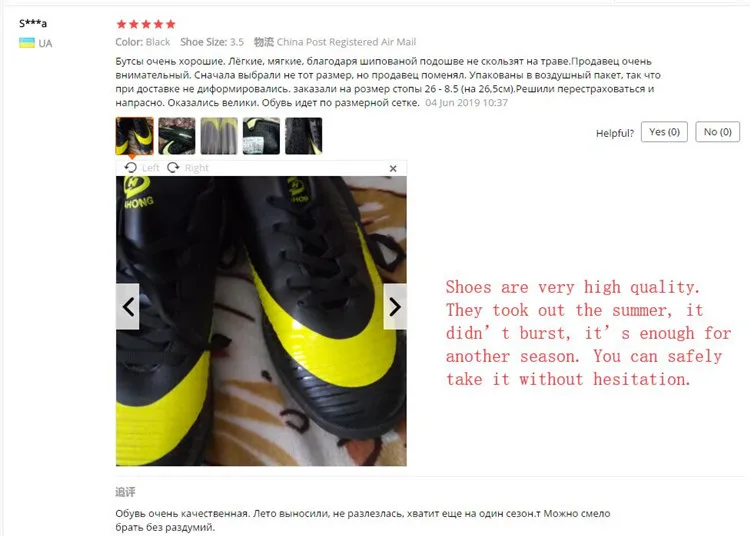This screenshot has height=536, width=750.
Task: Click the Ukraine flag icon
Action: [x=27, y=43]
